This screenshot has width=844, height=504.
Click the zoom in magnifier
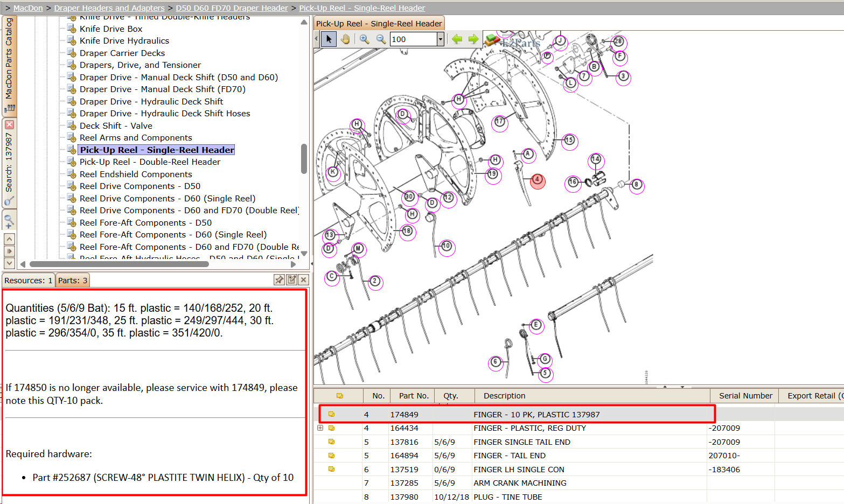(x=365, y=39)
